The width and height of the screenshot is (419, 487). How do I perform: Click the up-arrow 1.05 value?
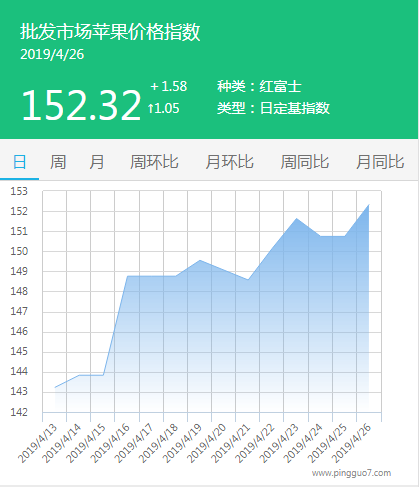[x=164, y=108]
